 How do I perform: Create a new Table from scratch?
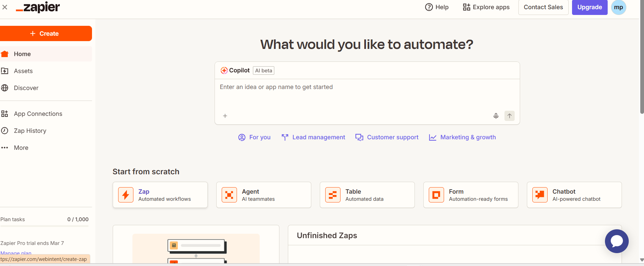pos(367,195)
